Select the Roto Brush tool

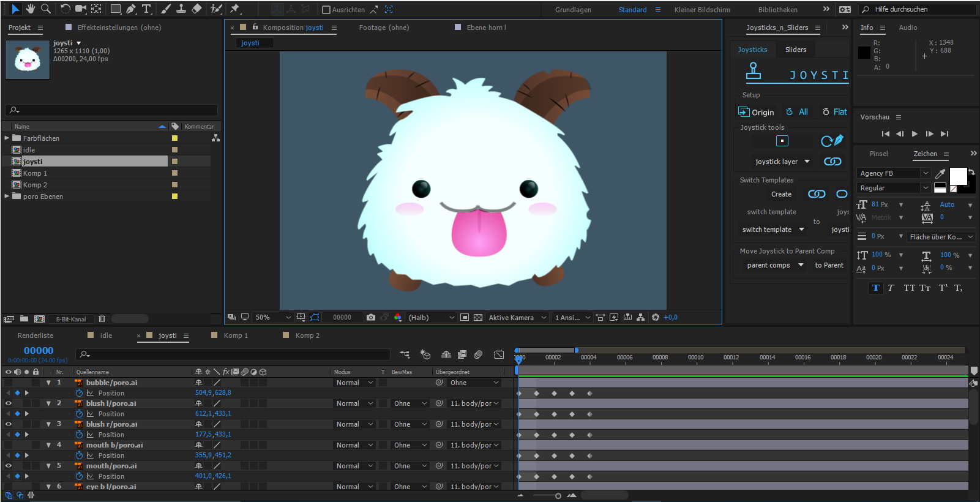pyautogui.click(x=216, y=9)
